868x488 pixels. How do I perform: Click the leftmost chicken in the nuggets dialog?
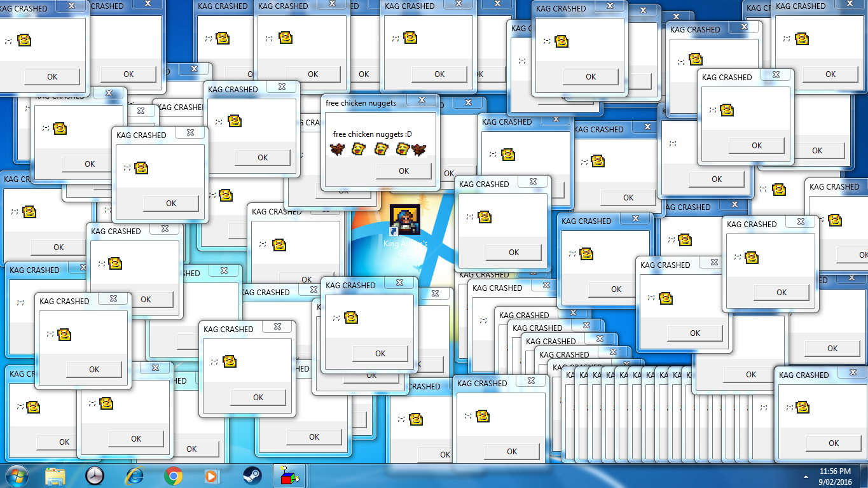(x=337, y=149)
